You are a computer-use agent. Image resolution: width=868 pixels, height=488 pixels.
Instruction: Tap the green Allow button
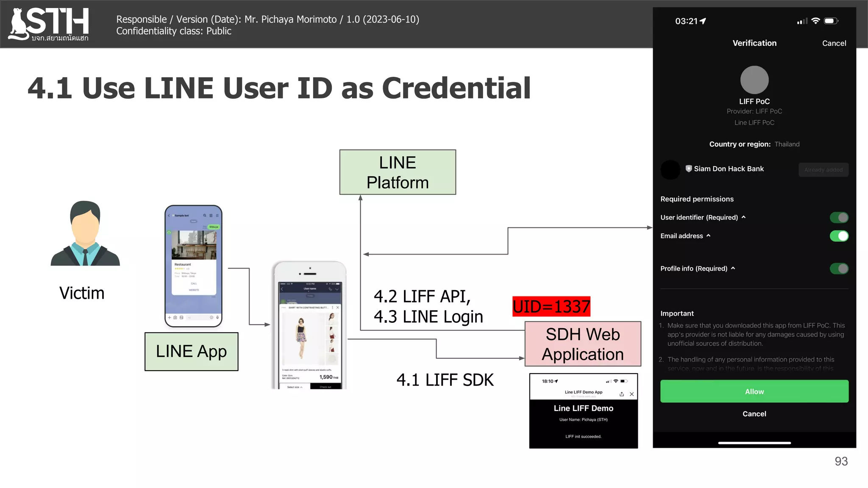pos(754,391)
